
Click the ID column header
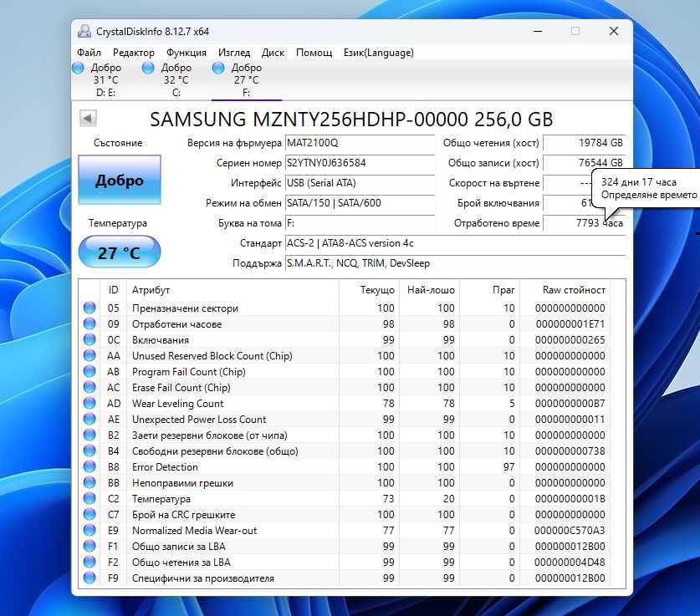[114, 290]
